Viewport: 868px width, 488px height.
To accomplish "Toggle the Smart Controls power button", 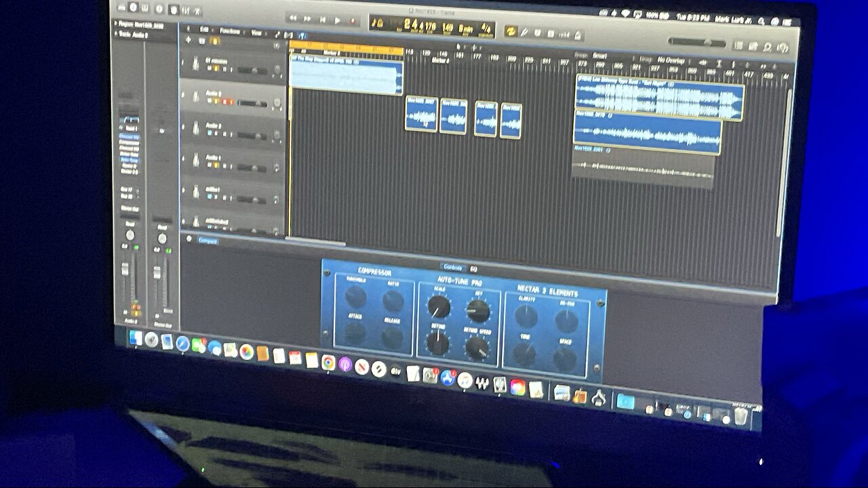I will tap(189, 239).
